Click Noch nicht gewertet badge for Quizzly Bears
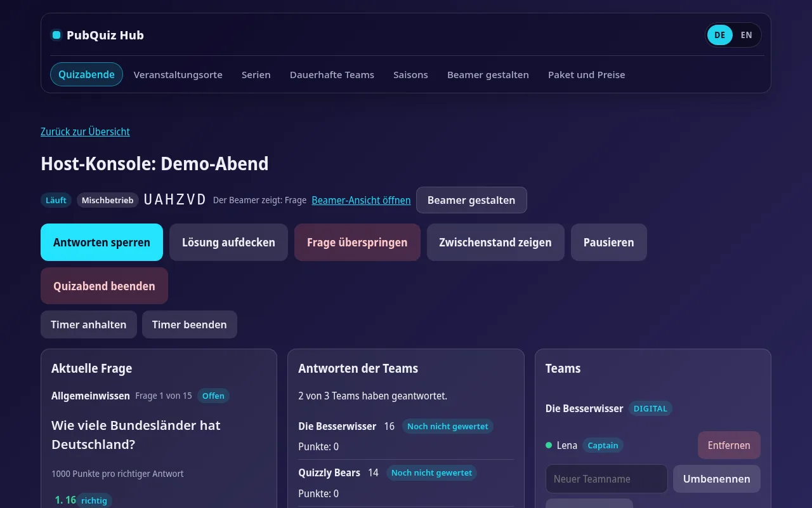This screenshot has width=812, height=508. 431,472
